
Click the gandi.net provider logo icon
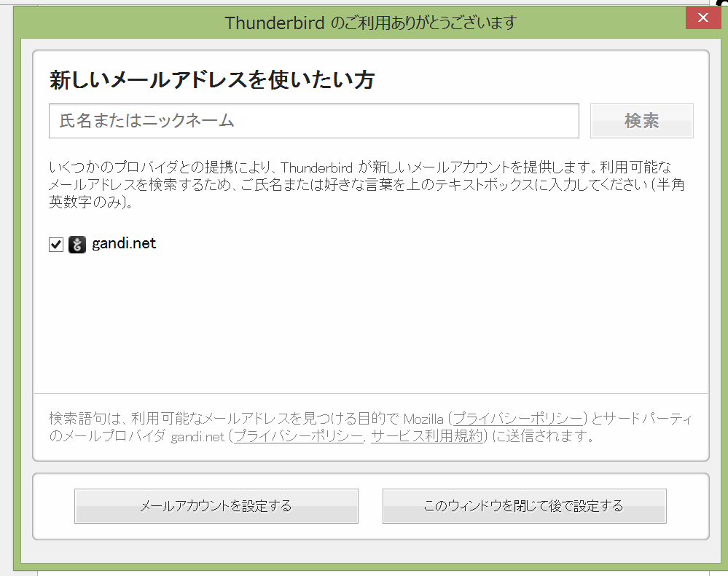[77, 245]
